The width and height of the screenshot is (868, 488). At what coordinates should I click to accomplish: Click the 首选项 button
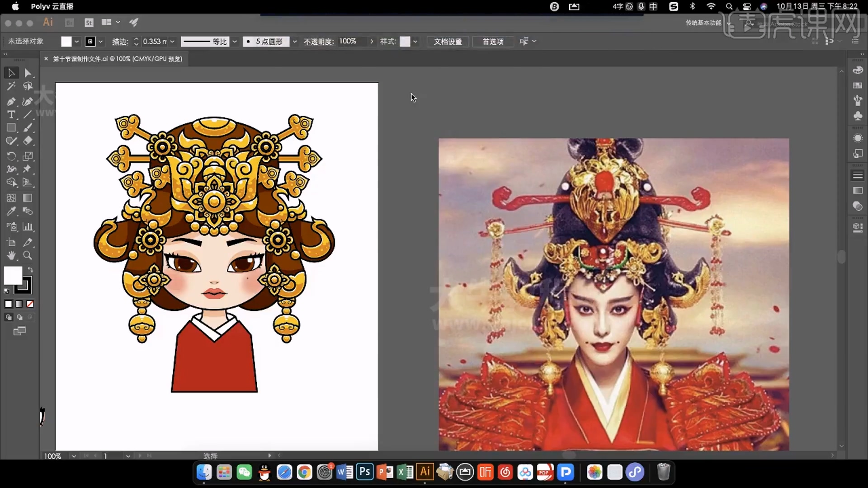coord(493,42)
